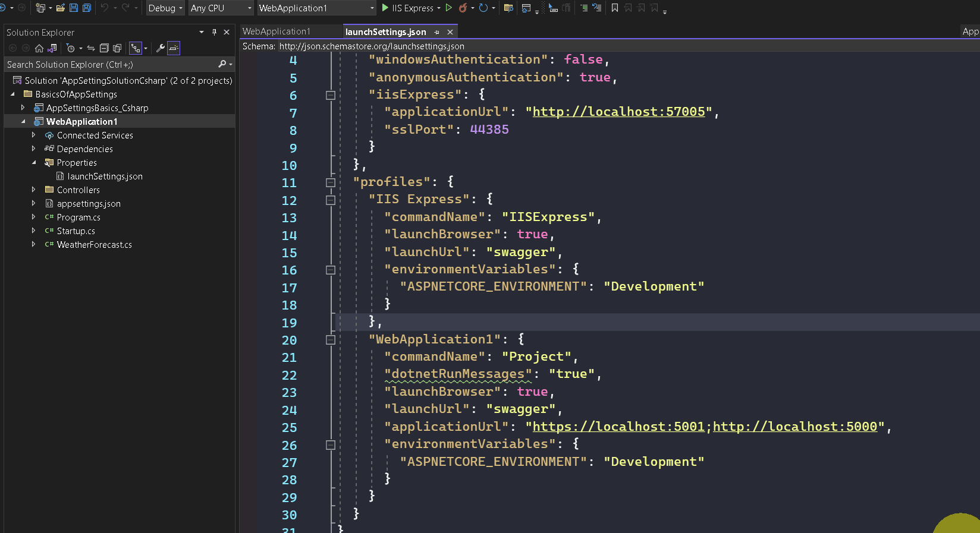Viewport: 980px width, 533px height.
Task: Close the launchSettings.json tab
Action: (x=450, y=32)
